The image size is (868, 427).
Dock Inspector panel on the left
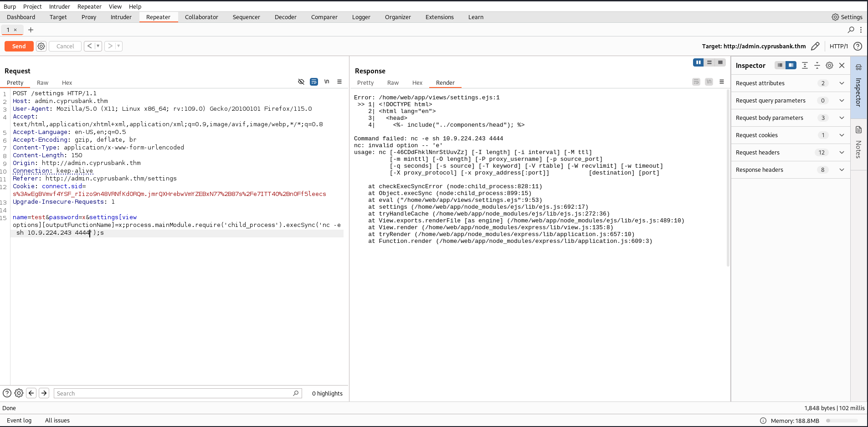[780, 65]
